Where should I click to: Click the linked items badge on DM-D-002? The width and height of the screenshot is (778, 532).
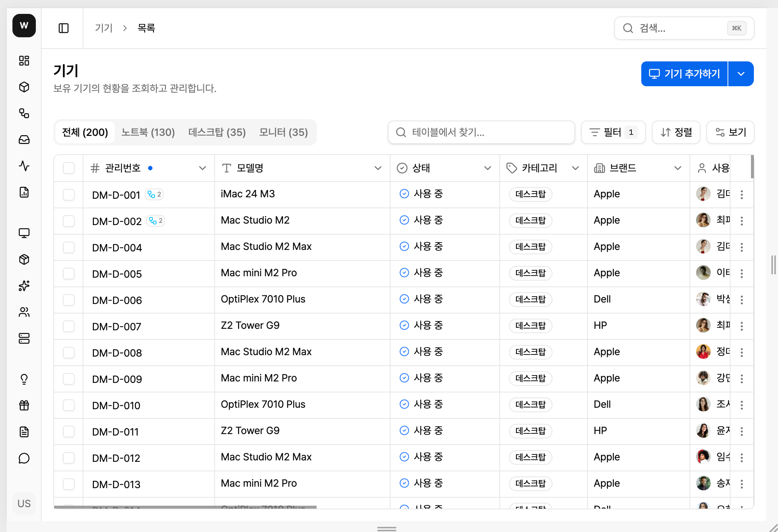156,221
